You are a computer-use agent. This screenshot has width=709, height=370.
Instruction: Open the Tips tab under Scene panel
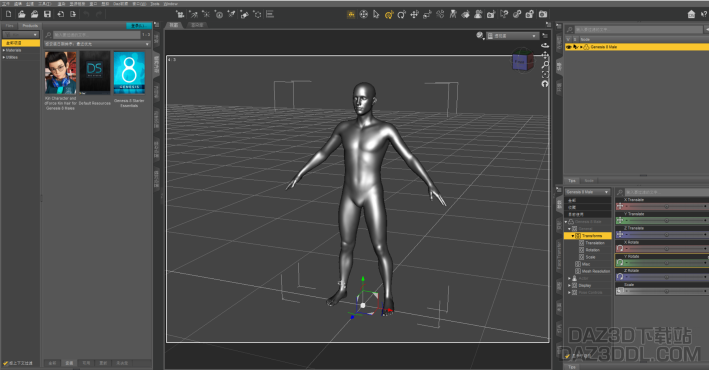pos(572,180)
